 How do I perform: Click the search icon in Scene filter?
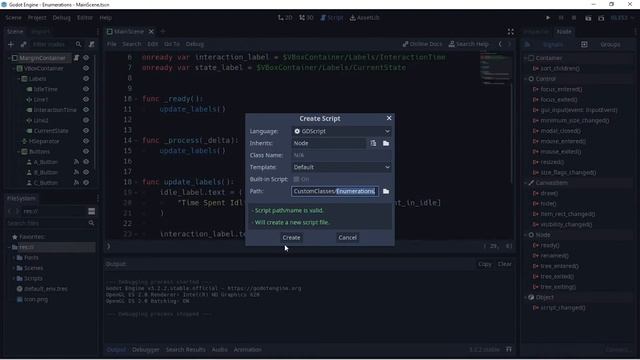pyautogui.click(x=78, y=44)
